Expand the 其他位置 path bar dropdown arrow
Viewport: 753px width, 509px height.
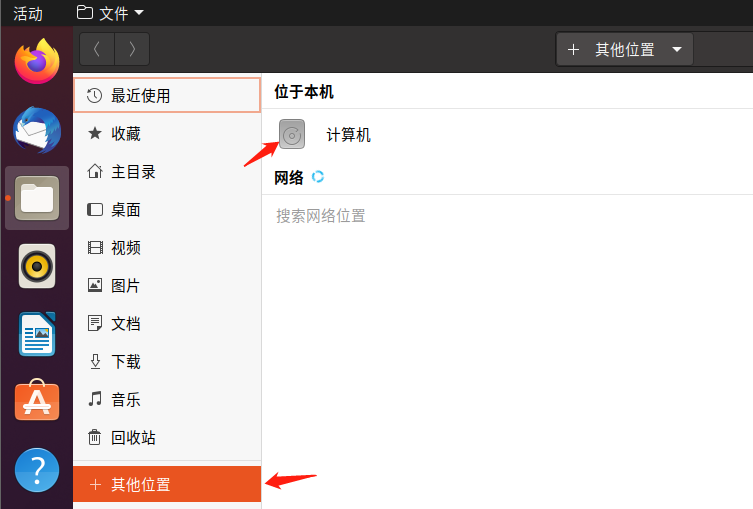click(677, 49)
